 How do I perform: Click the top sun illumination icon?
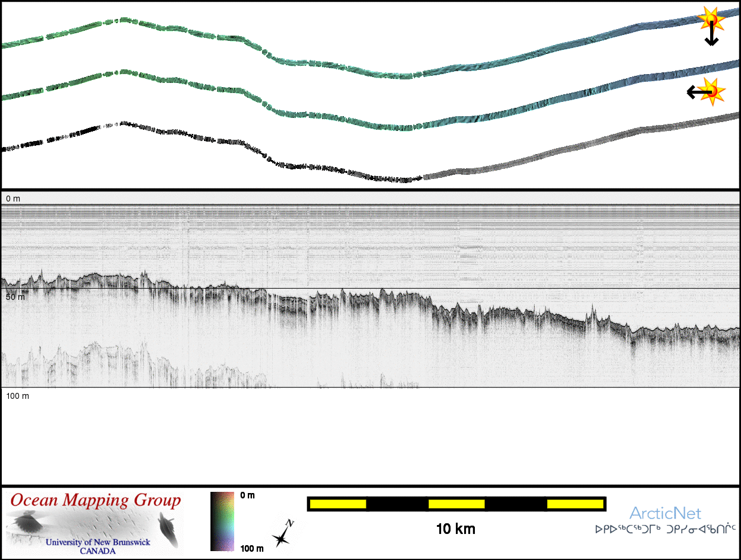pyautogui.click(x=711, y=20)
